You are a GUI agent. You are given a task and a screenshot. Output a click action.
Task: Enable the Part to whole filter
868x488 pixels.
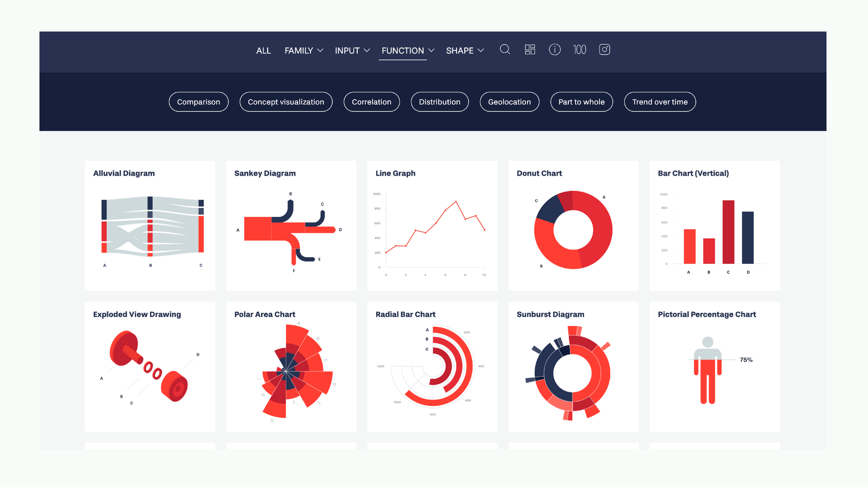581,102
